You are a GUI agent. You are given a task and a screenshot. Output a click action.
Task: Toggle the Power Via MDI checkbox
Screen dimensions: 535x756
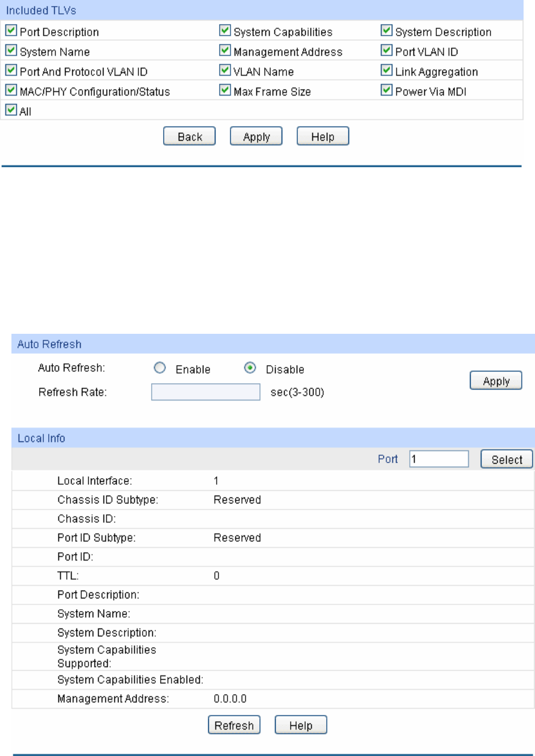point(386,91)
